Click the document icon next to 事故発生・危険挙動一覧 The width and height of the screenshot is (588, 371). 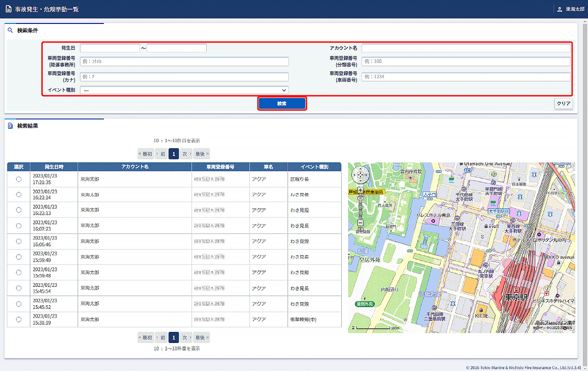8,9
